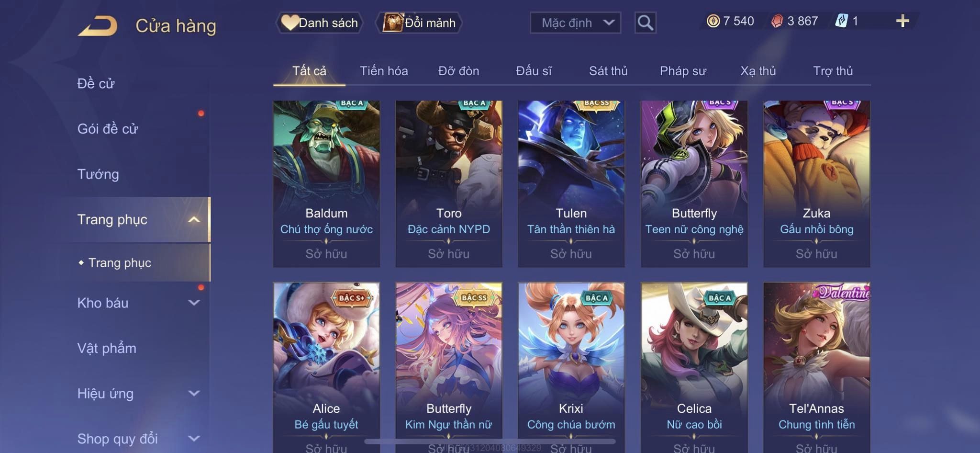980x453 pixels.
Task: Open Zuka Gấu nhồi bông skin card
Action: pyautogui.click(x=816, y=184)
